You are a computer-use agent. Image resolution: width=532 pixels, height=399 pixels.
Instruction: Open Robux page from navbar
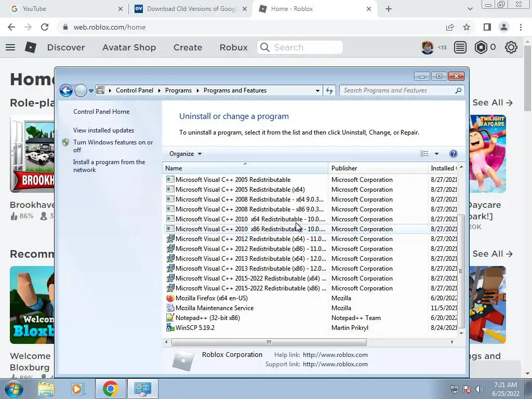coord(233,47)
